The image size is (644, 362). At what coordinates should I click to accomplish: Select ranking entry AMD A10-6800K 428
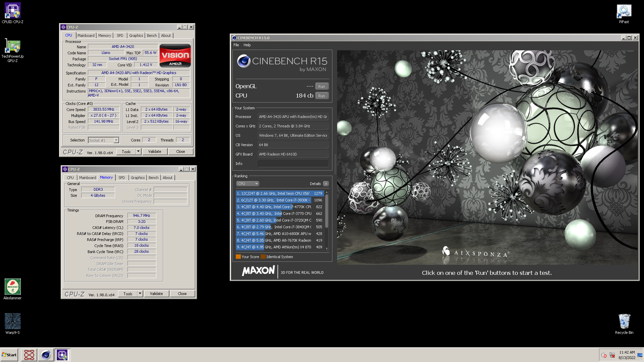[x=279, y=234]
